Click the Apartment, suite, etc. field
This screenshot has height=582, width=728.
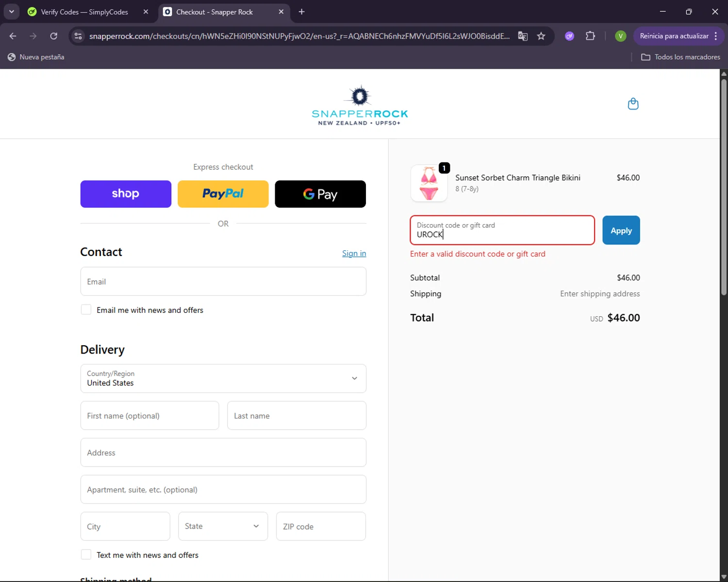223,489
